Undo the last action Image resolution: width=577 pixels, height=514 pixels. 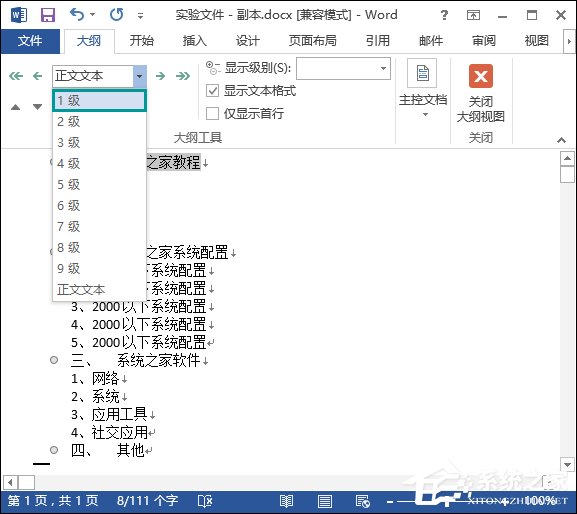(x=77, y=15)
